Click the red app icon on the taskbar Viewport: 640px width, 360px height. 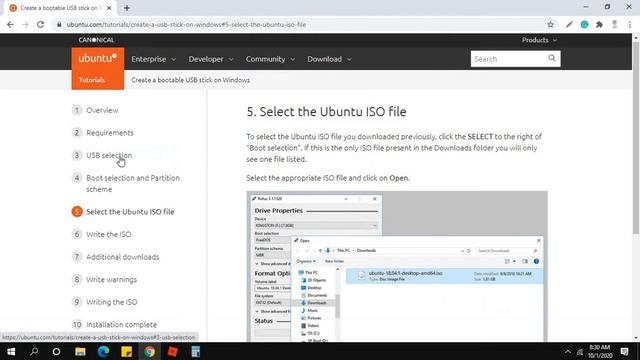tap(173, 351)
